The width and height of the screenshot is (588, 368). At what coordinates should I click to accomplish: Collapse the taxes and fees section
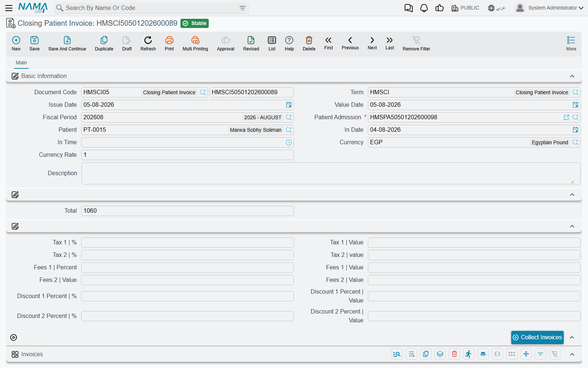tap(572, 226)
